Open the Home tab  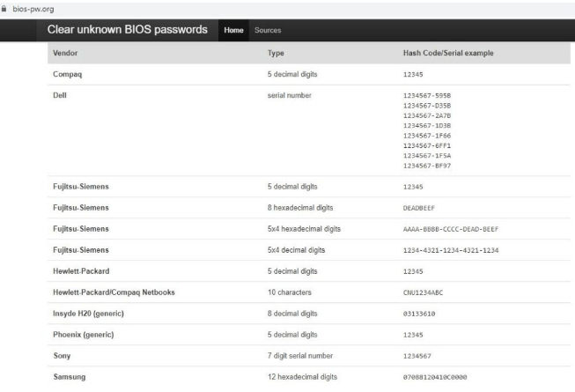click(233, 31)
